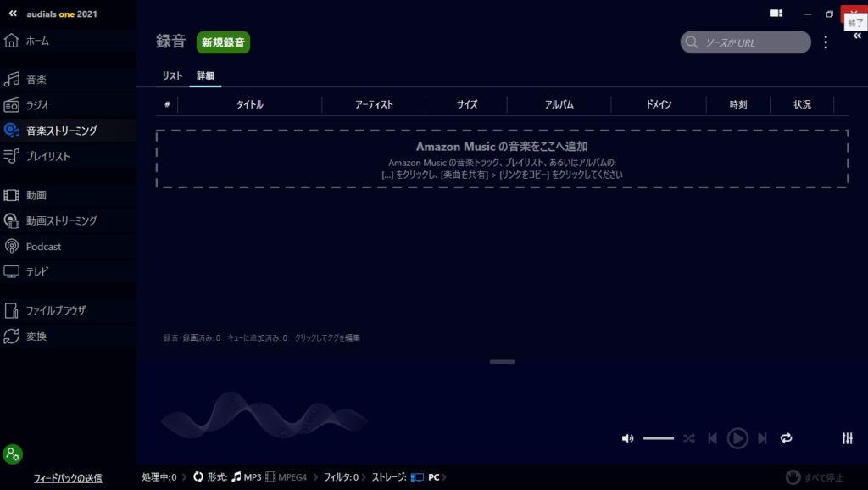Collapse the left sidebar with double chevron
The height and width of the screenshot is (490, 868).
[x=13, y=14]
